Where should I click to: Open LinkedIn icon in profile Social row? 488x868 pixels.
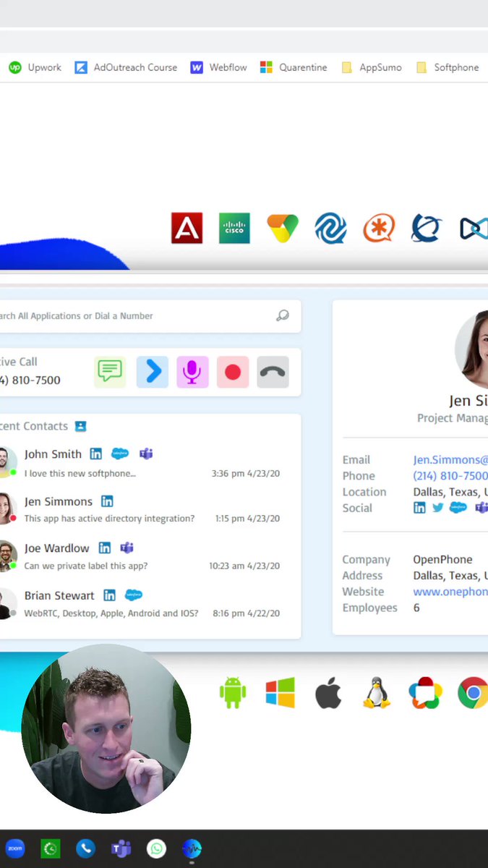click(419, 508)
